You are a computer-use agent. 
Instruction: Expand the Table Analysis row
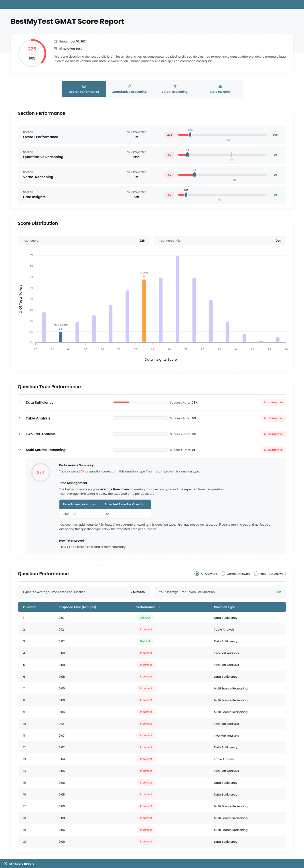point(20,418)
